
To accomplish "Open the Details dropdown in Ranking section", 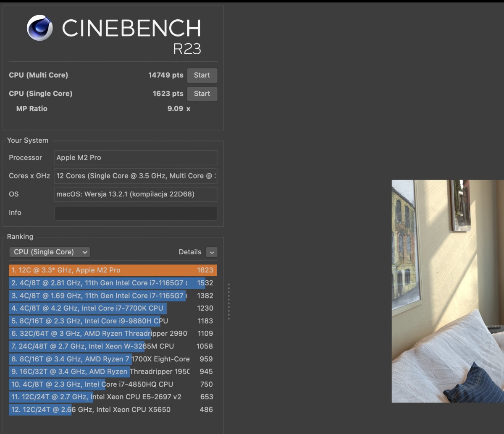I will [x=212, y=252].
